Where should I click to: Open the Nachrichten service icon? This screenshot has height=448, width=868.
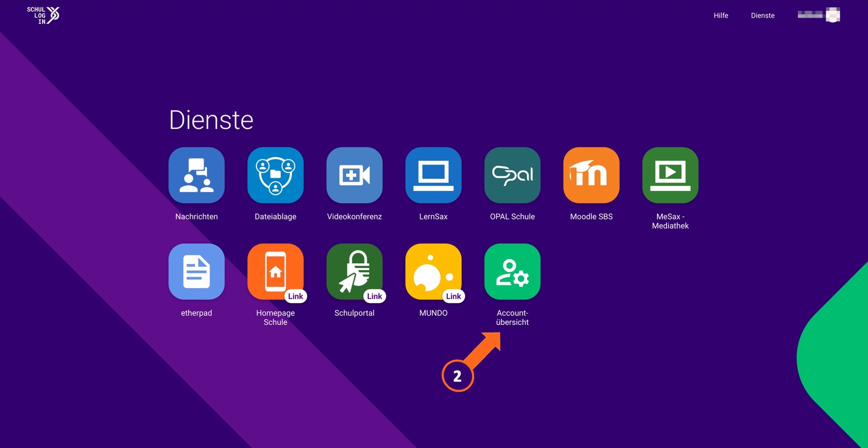pos(196,175)
